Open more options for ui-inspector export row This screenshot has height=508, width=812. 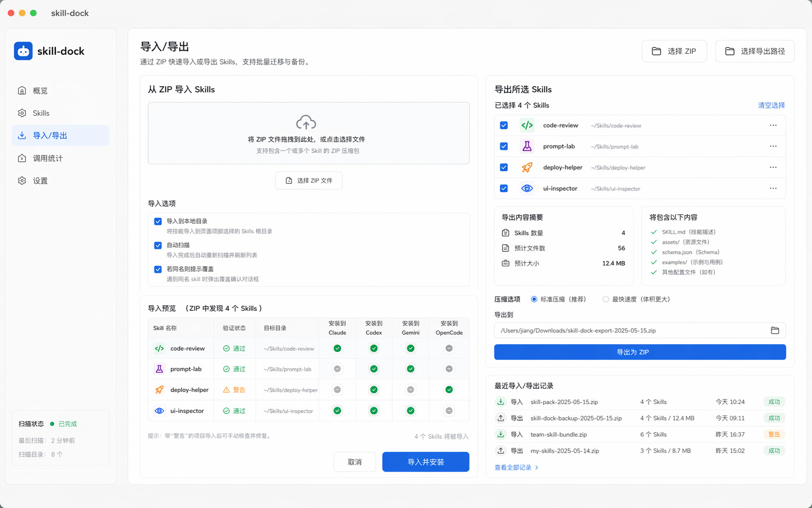(773, 188)
